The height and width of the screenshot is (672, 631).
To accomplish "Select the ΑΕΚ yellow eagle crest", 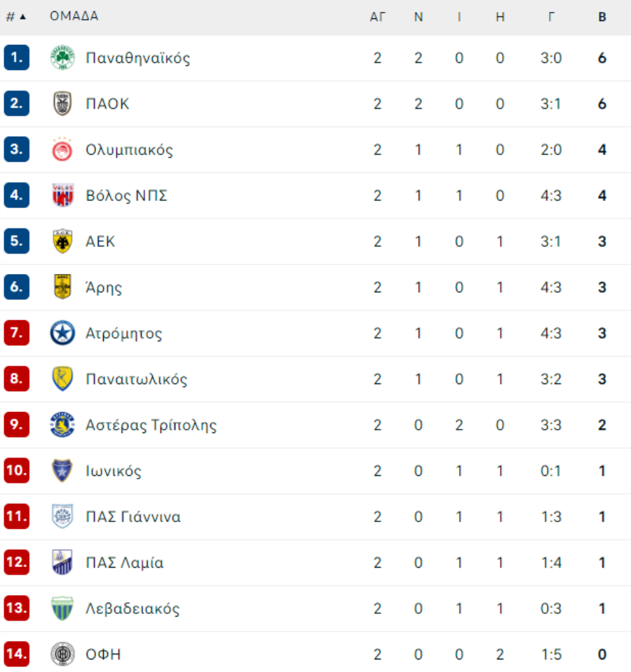I will (x=62, y=241).
